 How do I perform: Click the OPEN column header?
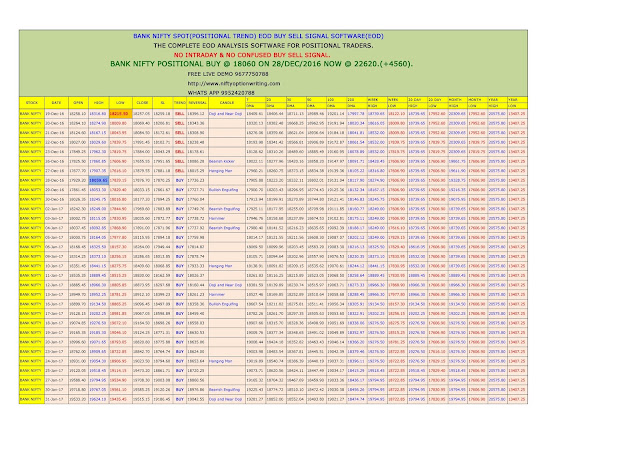coord(78,103)
